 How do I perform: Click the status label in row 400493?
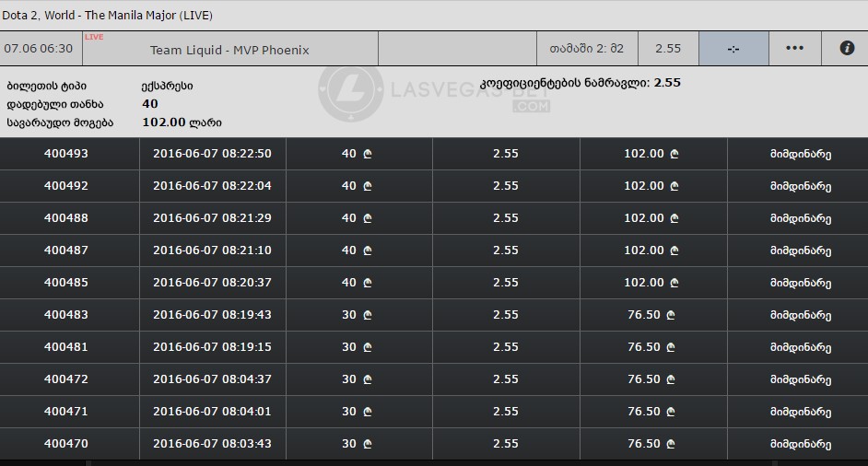(801, 154)
